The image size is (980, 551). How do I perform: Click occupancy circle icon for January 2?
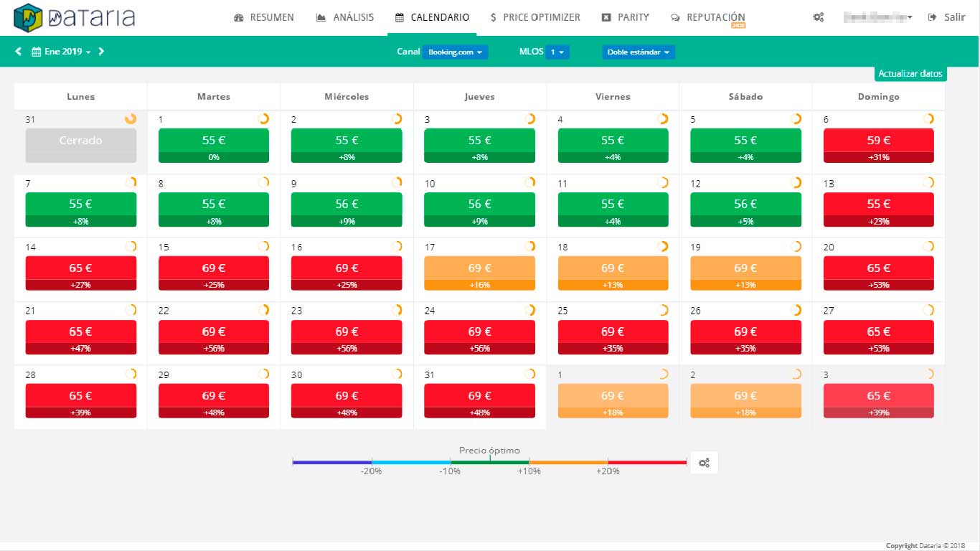(397, 119)
